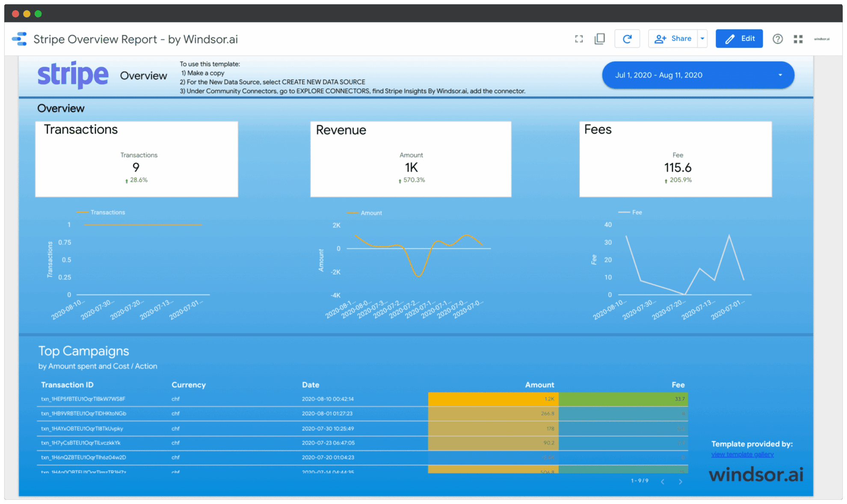Click the Revenue scorecard value 1K
The image size is (847, 504).
(412, 167)
